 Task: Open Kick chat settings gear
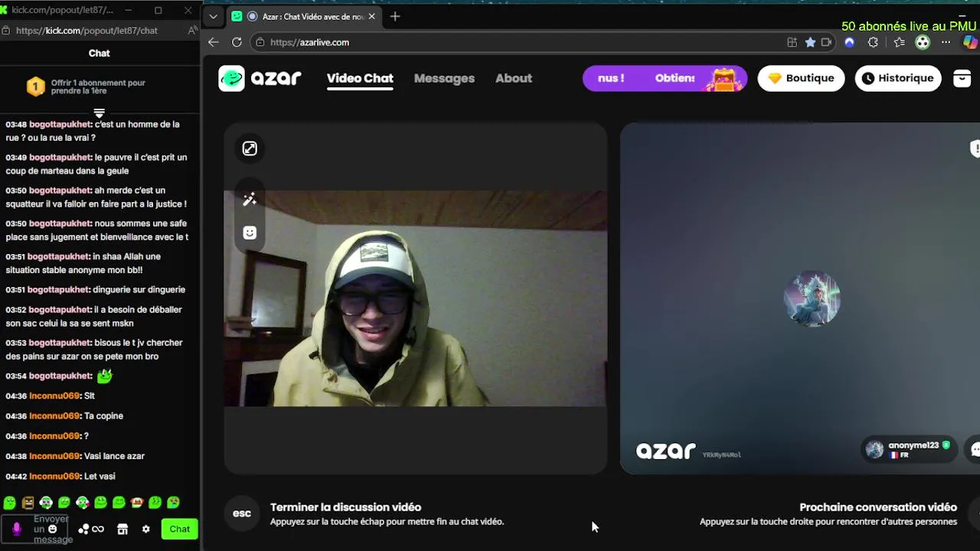[146, 529]
